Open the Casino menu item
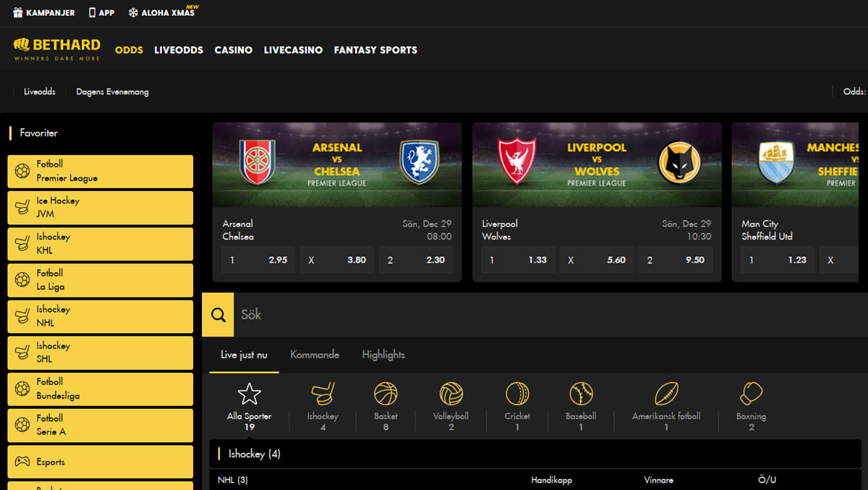 234,50
